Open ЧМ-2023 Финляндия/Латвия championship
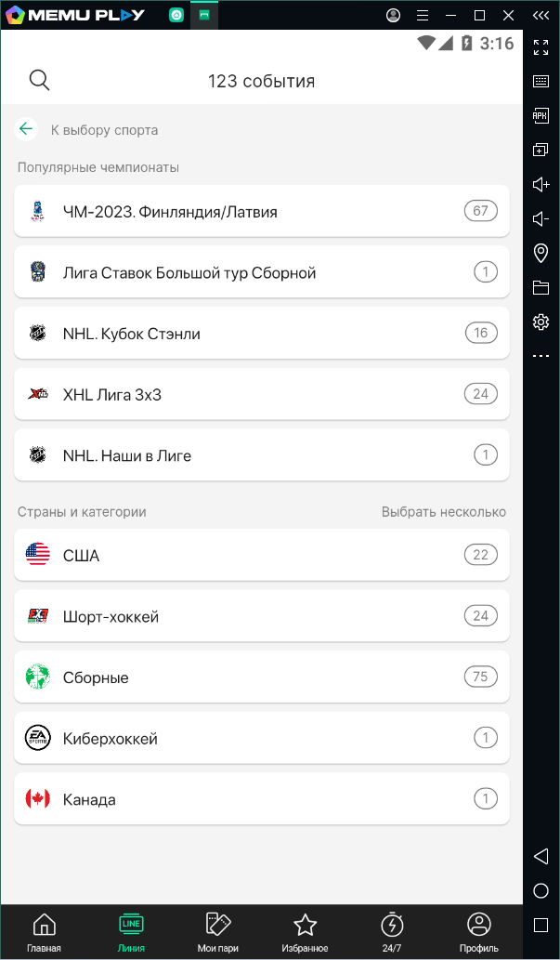560x960 pixels. 261,211
